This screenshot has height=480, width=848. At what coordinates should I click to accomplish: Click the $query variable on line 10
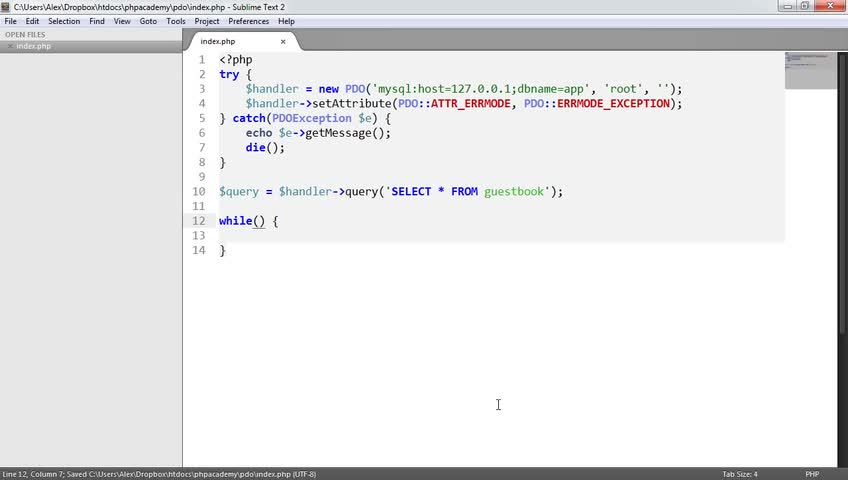tap(238, 191)
